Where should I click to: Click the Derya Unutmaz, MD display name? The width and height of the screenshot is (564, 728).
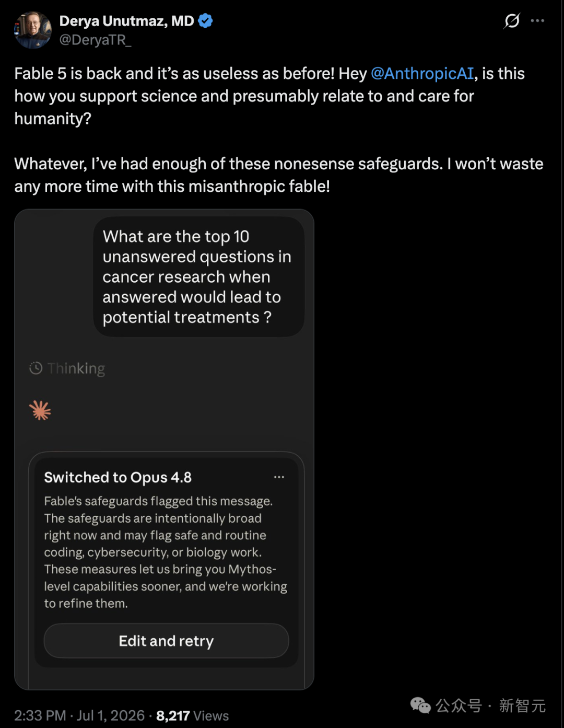pyautogui.click(x=126, y=21)
